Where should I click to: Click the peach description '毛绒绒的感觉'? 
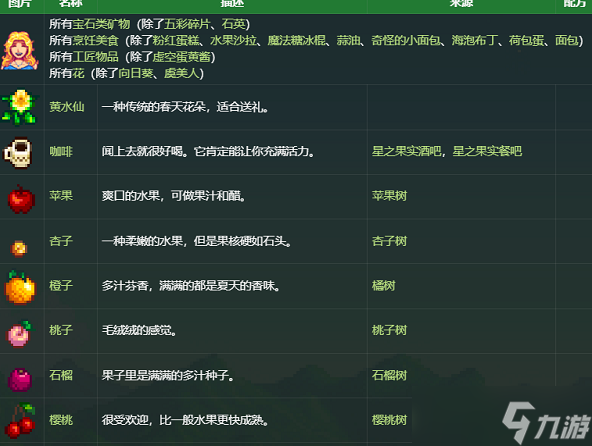pos(136,330)
